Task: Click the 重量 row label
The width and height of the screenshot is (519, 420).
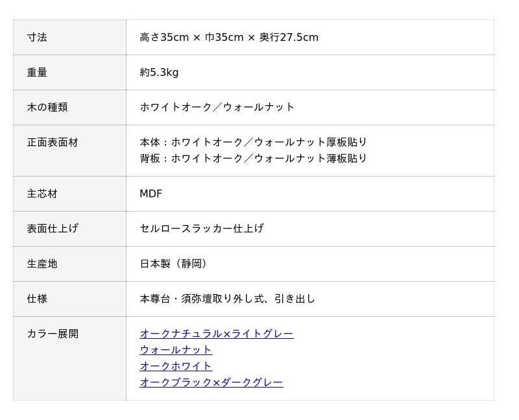Action: [x=37, y=73]
